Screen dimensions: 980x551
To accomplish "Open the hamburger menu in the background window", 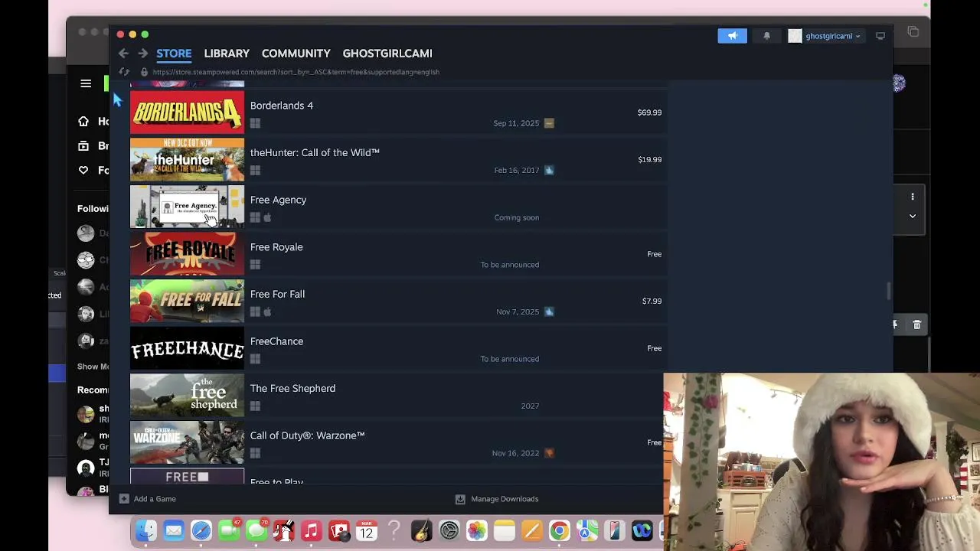I will point(86,83).
